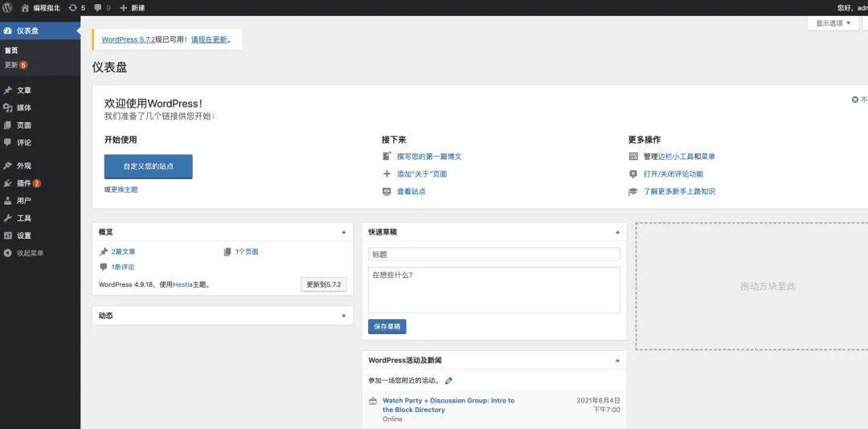Click the 页面 pages icon in sidebar
868x429 pixels.
coord(8,125)
